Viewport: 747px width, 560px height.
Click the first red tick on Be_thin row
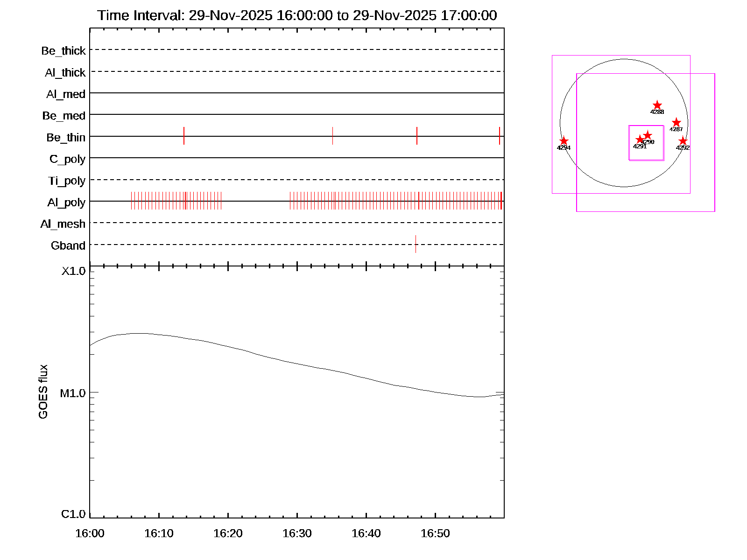tap(184, 136)
